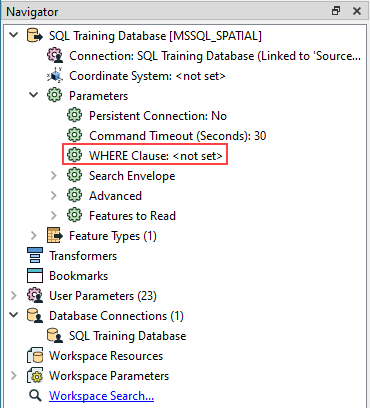Select the Database Connections (1) row label
The height and width of the screenshot is (408, 370).
click(116, 316)
